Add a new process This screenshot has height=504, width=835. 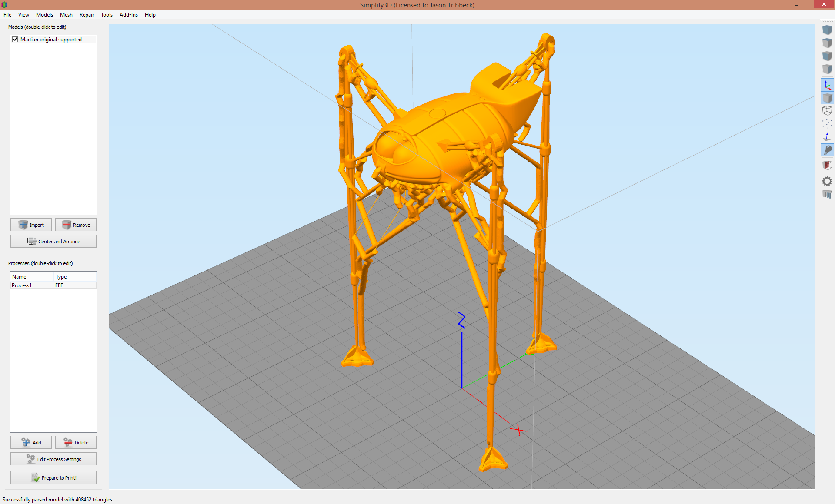tap(31, 442)
